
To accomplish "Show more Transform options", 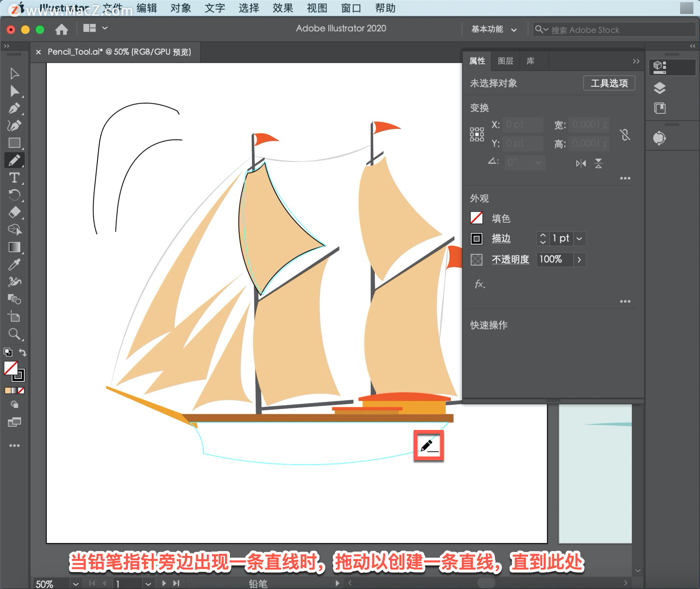I will (x=625, y=178).
